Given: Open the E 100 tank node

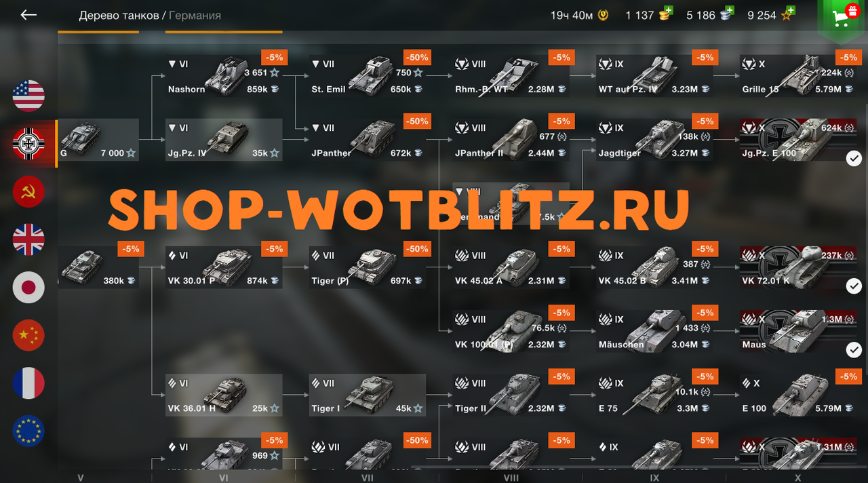Looking at the screenshot, I should (x=798, y=395).
